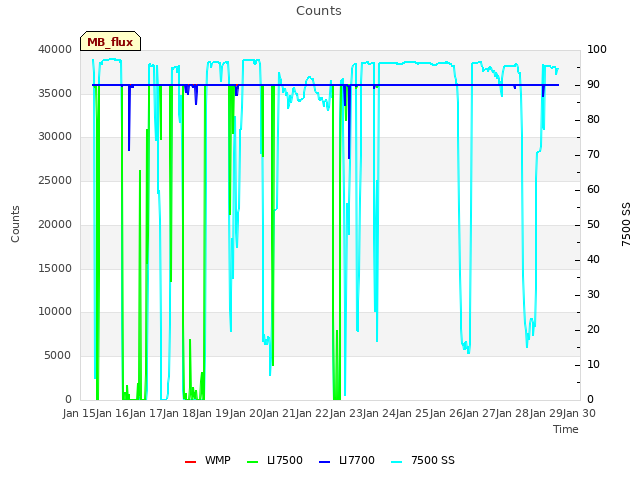
Task: Toggle the 7500 SS legend entry
Action: tap(423, 460)
